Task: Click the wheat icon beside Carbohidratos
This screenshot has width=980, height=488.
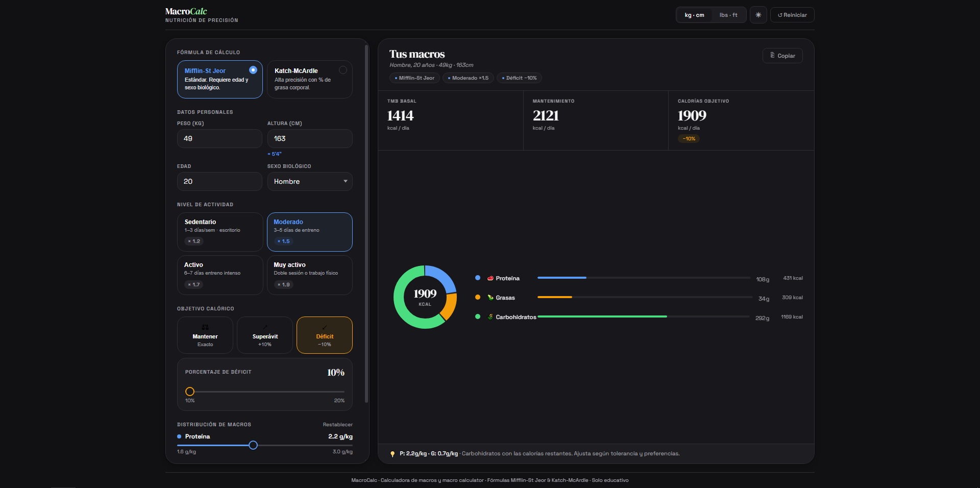Action: (490, 317)
